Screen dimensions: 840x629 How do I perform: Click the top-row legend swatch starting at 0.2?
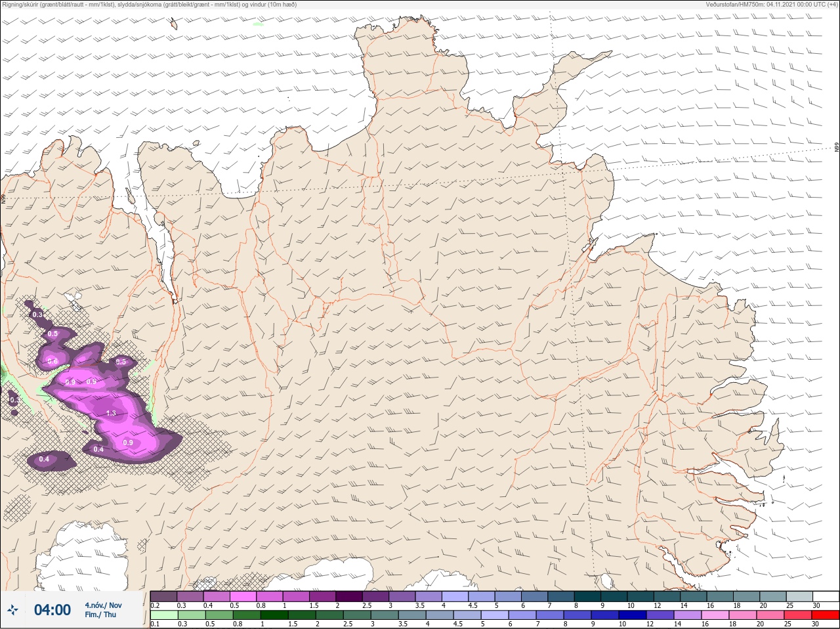(163, 596)
